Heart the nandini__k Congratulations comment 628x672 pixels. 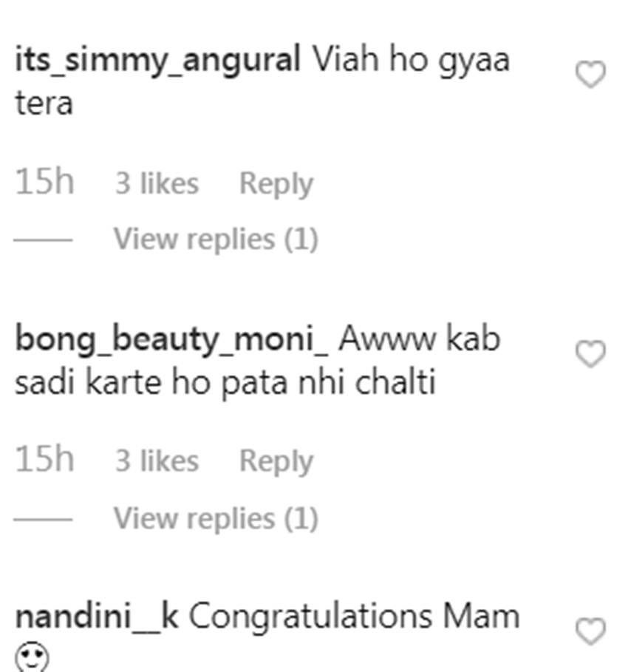pos(590,632)
